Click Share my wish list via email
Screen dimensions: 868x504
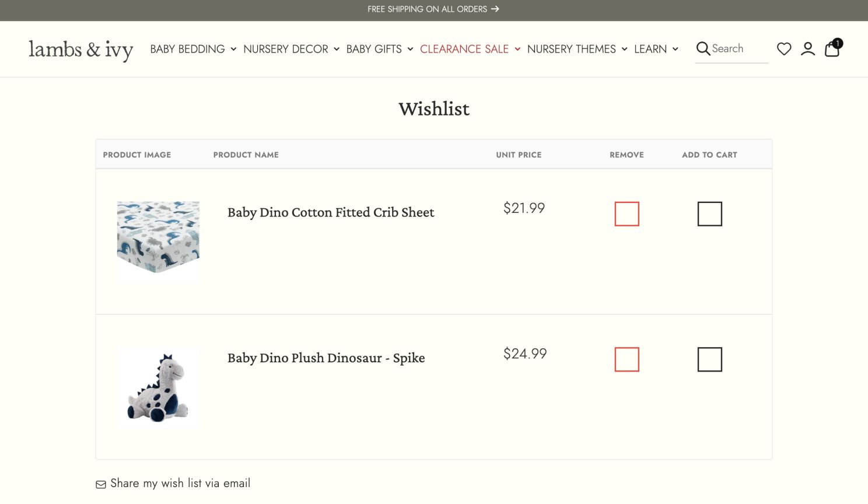(180, 484)
